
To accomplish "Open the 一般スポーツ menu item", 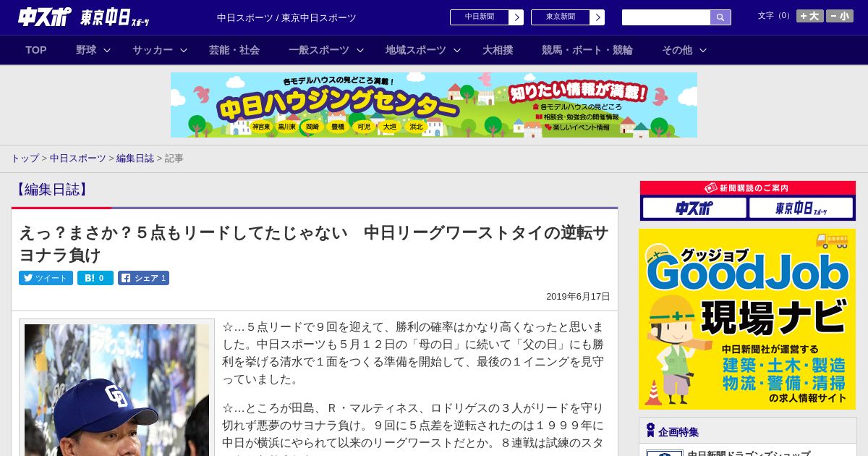I will [318, 50].
